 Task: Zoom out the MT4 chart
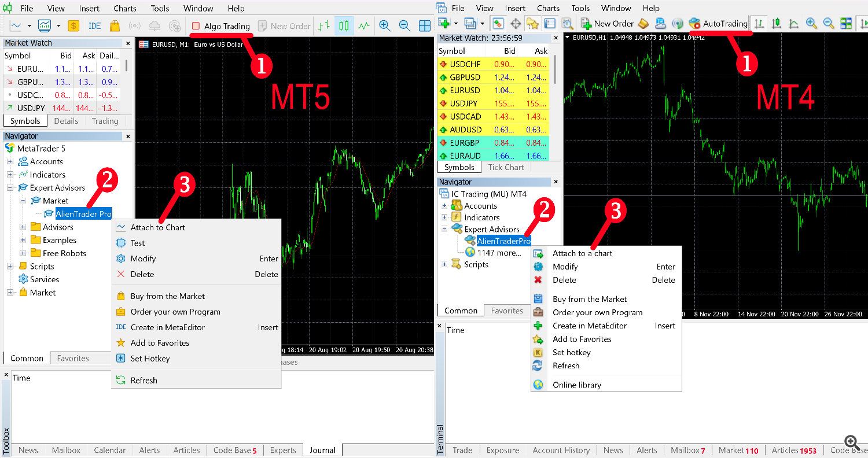(x=829, y=24)
